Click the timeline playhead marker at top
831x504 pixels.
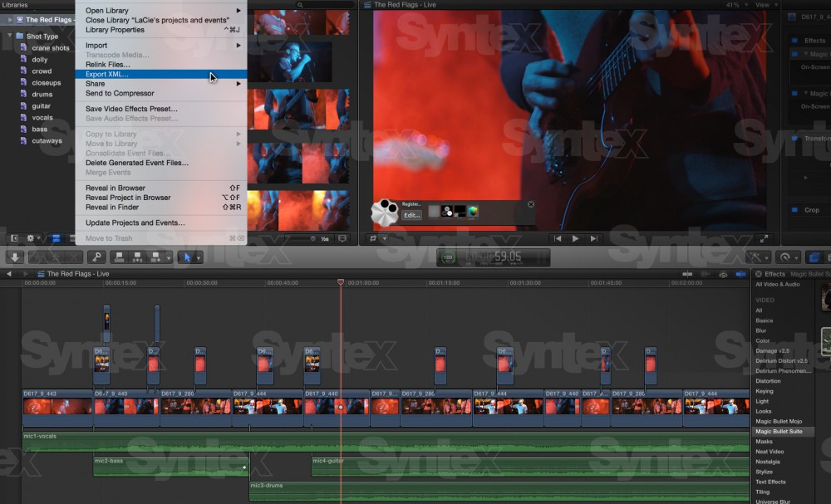pyautogui.click(x=341, y=282)
